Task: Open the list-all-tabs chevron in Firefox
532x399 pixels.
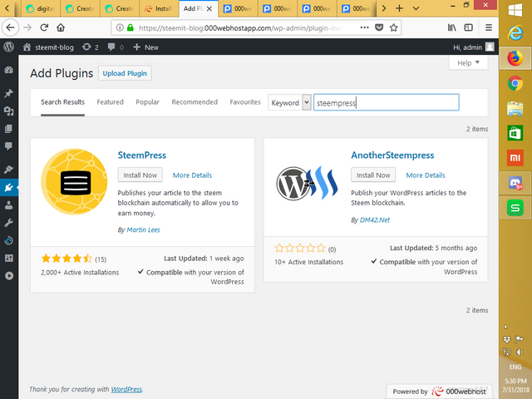Action: click(x=416, y=8)
